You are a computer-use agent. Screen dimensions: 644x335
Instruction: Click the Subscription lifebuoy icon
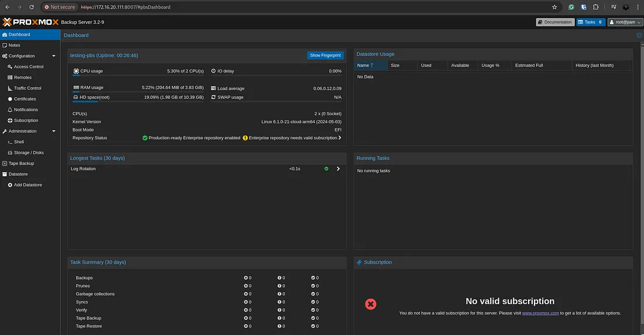(10, 120)
